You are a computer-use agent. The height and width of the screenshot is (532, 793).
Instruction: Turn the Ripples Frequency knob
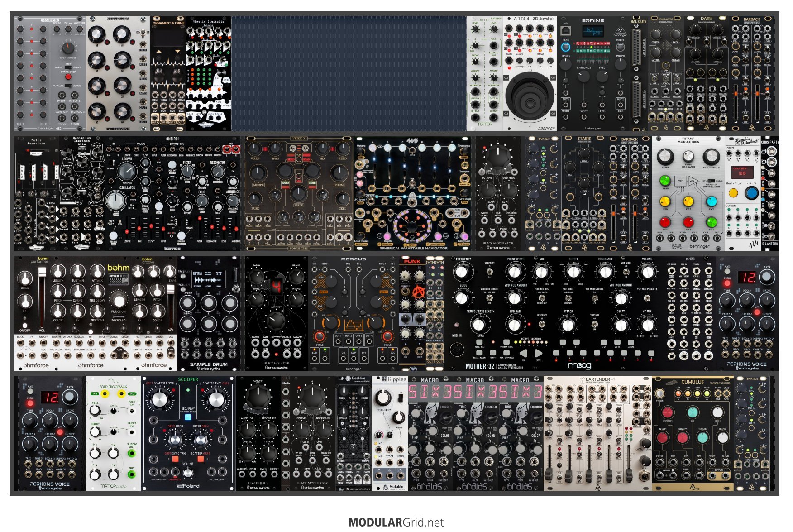point(383,397)
